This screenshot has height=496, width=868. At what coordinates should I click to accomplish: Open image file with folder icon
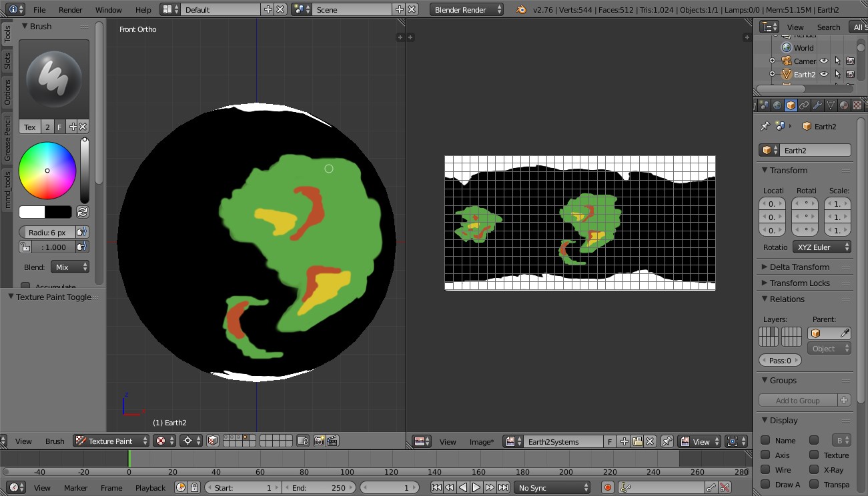click(x=637, y=441)
